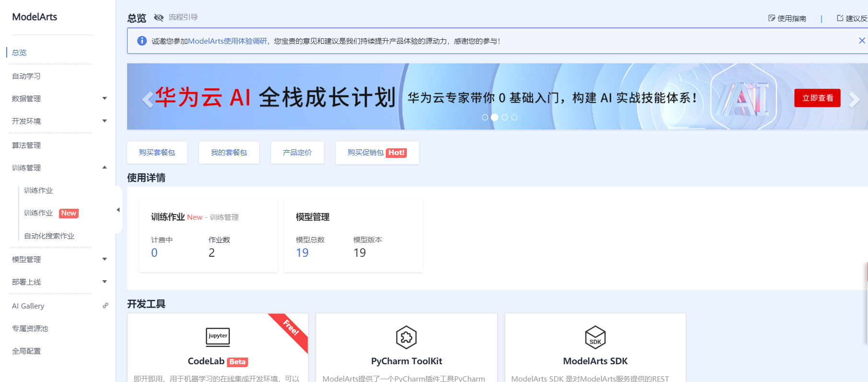Click the 计费中 value 0
The width and height of the screenshot is (868, 382).
click(154, 253)
